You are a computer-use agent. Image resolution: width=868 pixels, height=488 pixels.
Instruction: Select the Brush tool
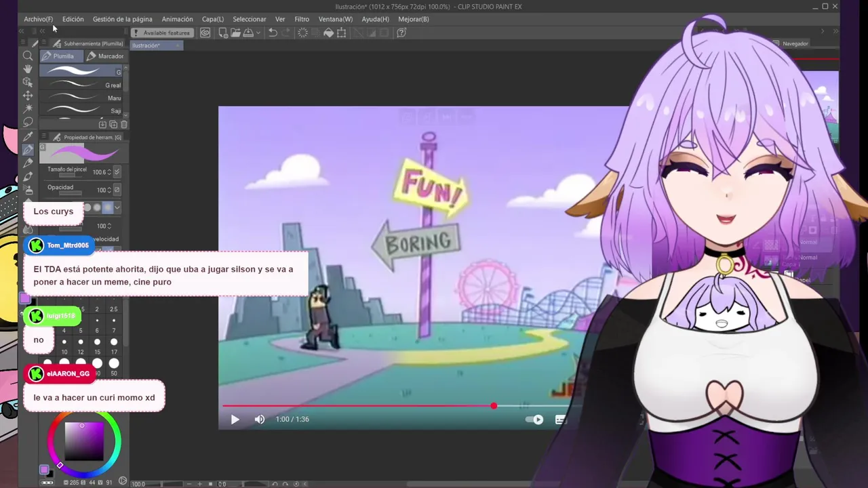click(28, 177)
